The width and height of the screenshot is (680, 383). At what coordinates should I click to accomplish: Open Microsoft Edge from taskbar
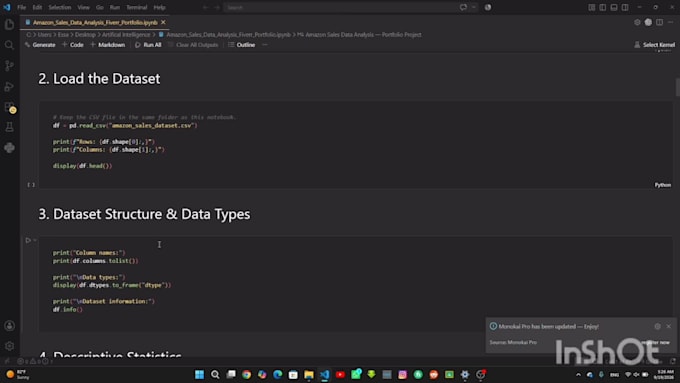tap(278, 374)
